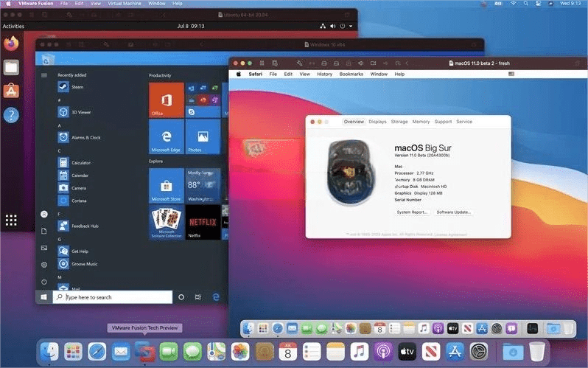This screenshot has height=368, width=588.
Task: Open the Solitaire Collection tile
Action: coord(167,222)
